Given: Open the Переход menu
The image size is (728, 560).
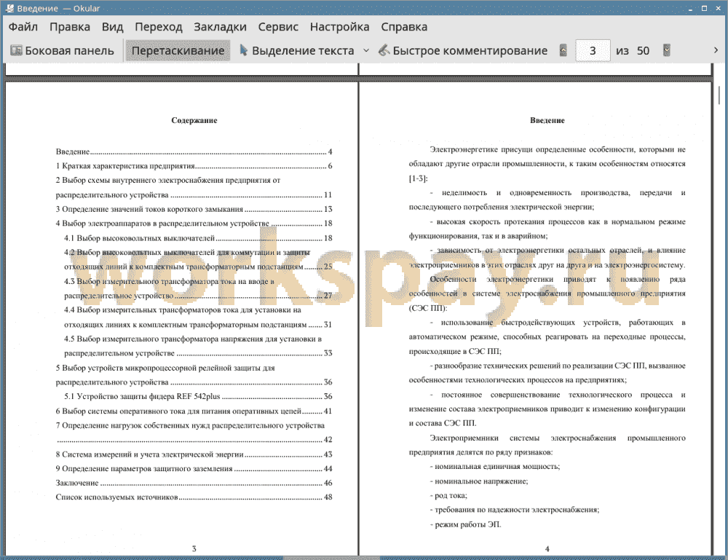Looking at the screenshot, I should coord(158,27).
